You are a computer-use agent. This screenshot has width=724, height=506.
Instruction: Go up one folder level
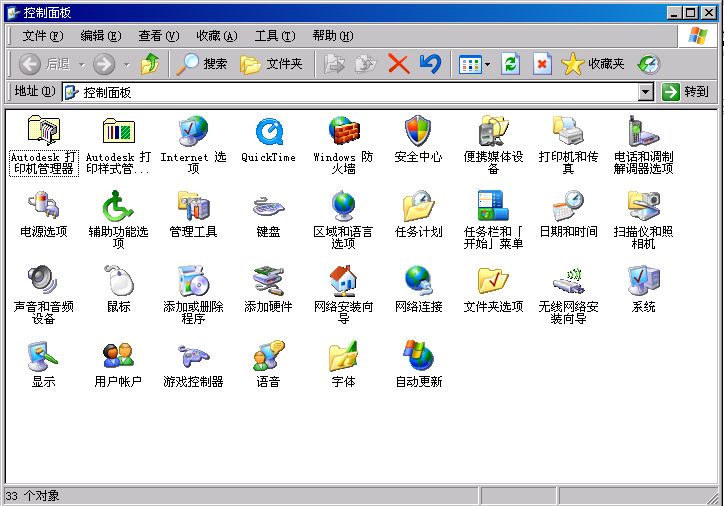point(150,64)
